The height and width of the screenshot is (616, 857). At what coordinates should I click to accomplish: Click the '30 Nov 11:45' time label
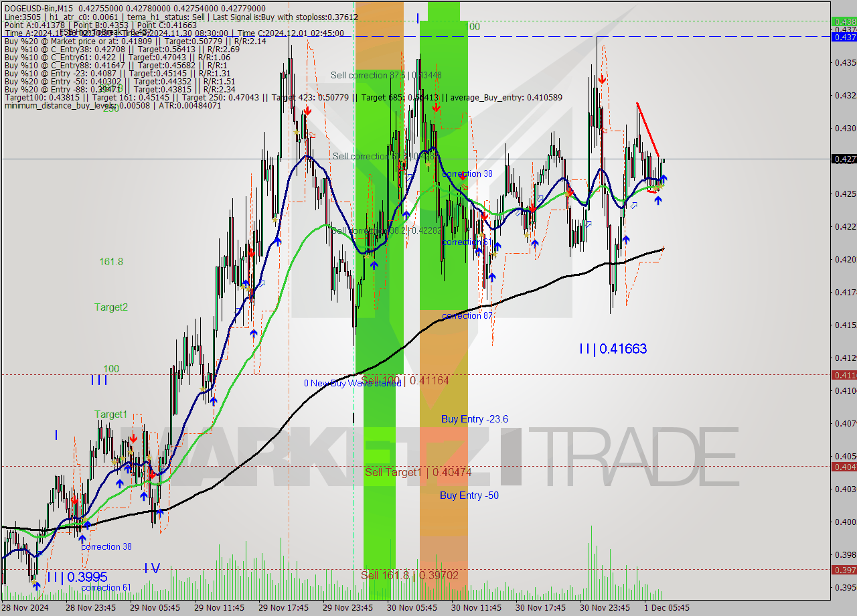coord(476,607)
